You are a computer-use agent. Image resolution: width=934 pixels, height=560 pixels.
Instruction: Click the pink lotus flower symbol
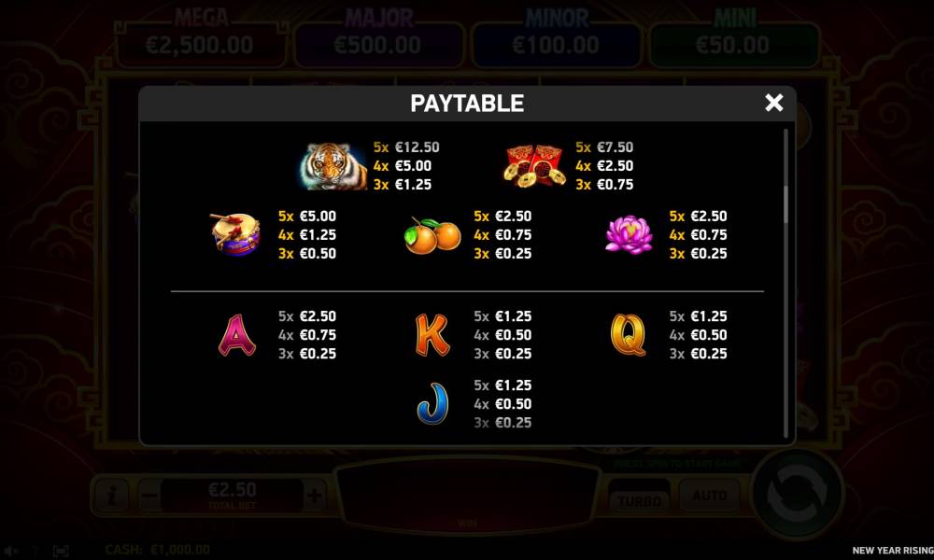pos(629,235)
